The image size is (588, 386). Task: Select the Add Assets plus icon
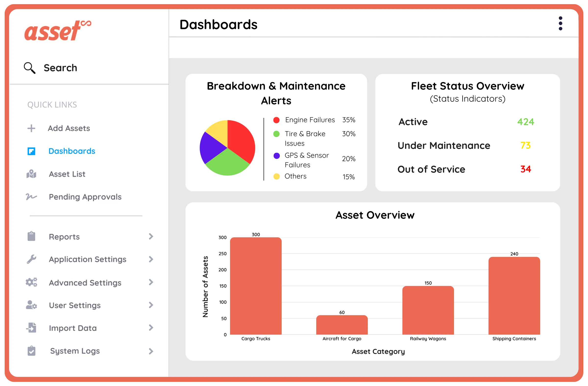point(31,128)
